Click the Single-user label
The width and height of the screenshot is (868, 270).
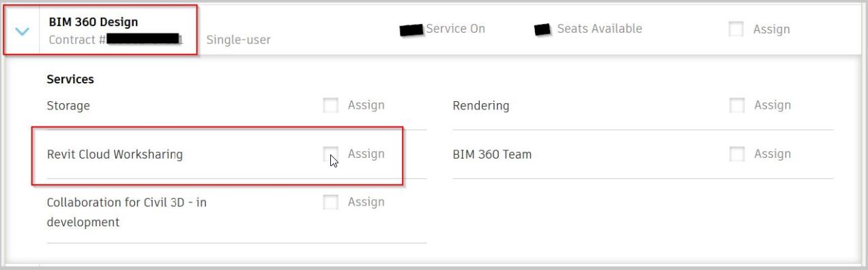click(x=238, y=40)
